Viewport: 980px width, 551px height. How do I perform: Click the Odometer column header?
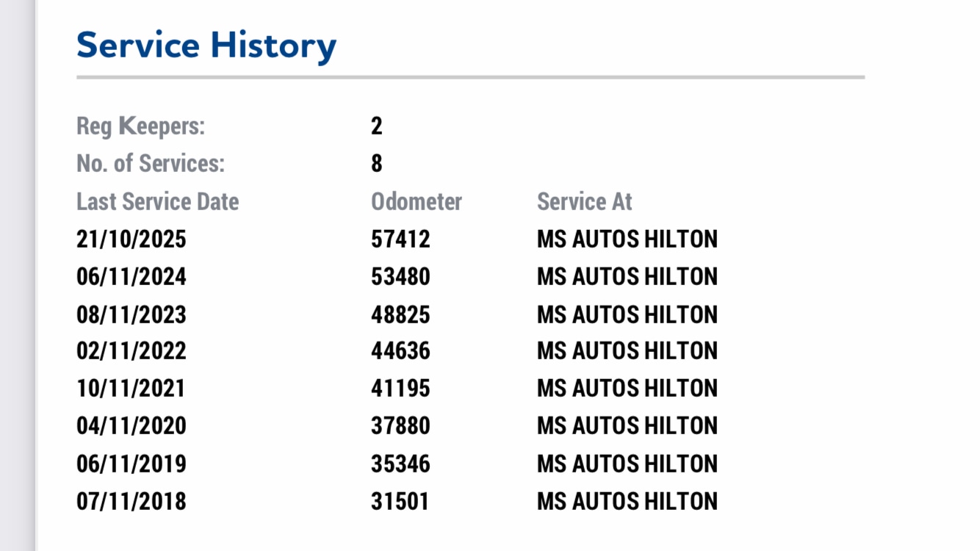pos(417,201)
